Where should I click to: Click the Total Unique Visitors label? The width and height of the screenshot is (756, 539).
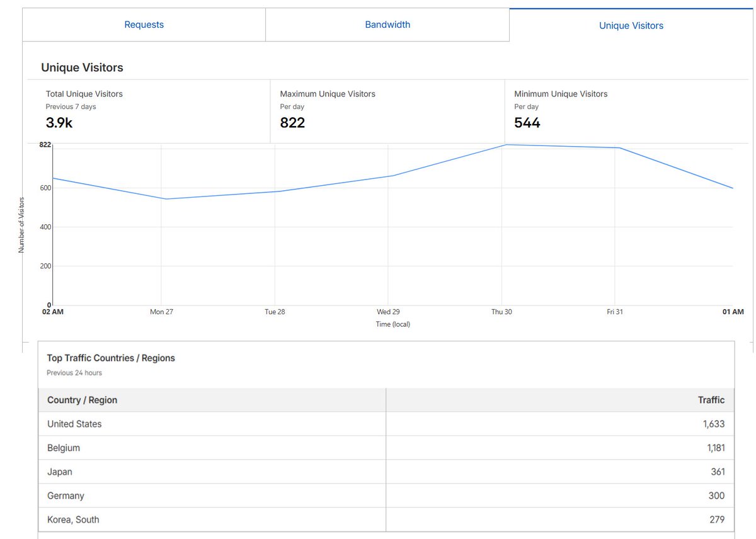(x=84, y=94)
